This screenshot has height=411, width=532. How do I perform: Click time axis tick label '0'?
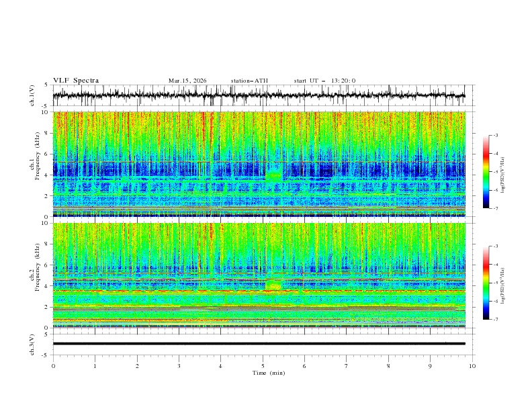coord(53,366)
